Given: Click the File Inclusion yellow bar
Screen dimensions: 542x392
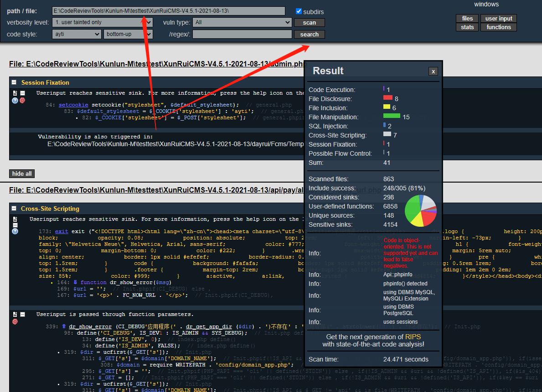Looking at the screenshot, I should coord(387,107).
